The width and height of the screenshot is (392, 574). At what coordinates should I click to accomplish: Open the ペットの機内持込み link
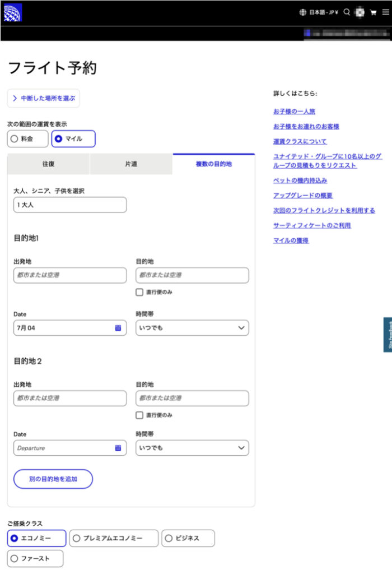click(300, 180)
